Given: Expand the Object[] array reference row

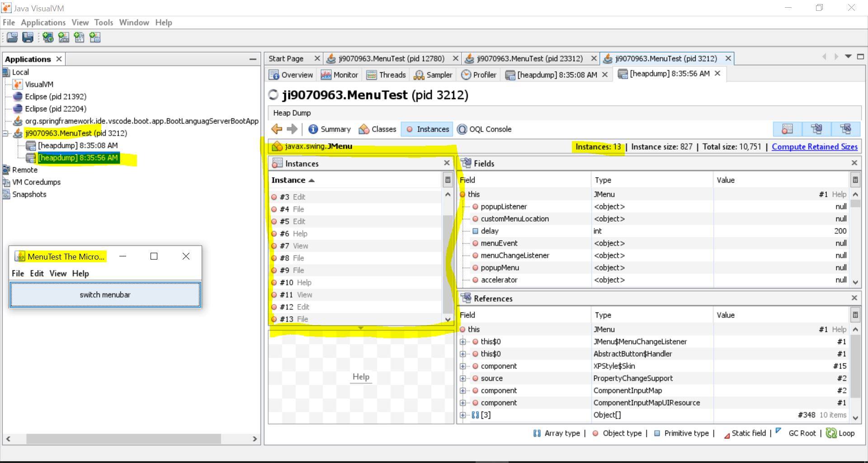Looking at the screenshot, I should [462, 415].
